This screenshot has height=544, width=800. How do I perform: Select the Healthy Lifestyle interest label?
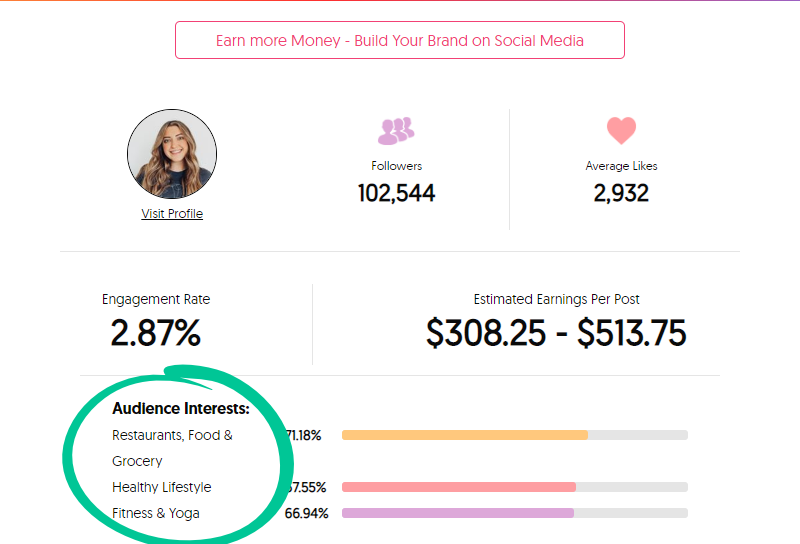coord(162,487)
